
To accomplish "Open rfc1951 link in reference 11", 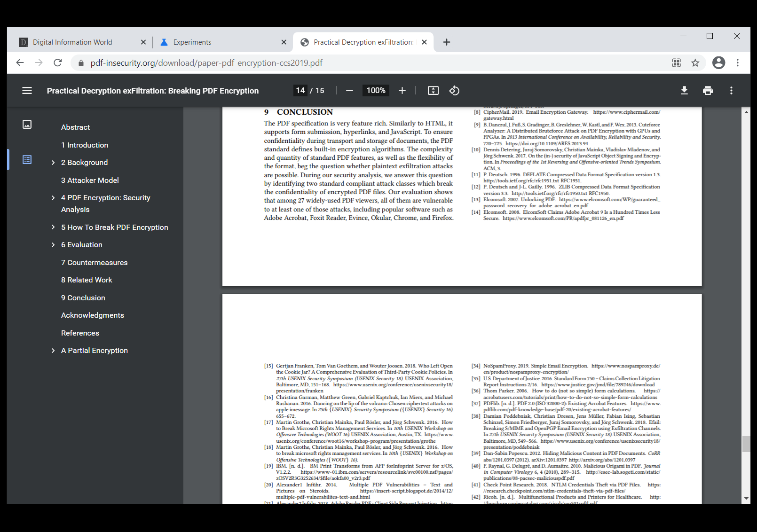I will tap(521, 181).
